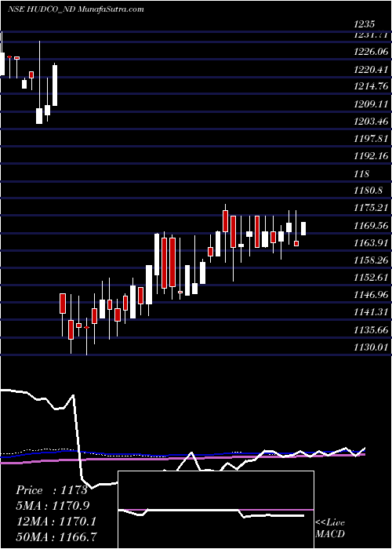Image resolution: width=392 pixels, height=549 pixels.
Task: Click the 1175.21 price axis label
Action: [371, 208]
